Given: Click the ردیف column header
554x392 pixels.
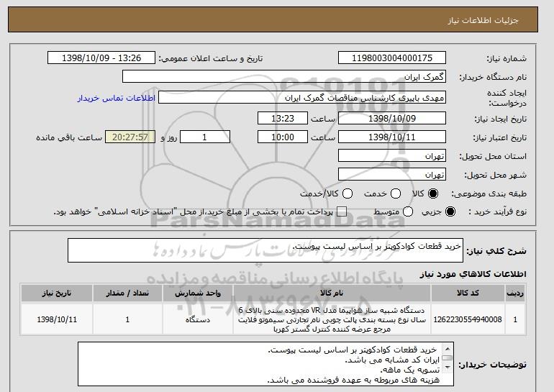Looking at the screenshot, I should coord(515,293).
